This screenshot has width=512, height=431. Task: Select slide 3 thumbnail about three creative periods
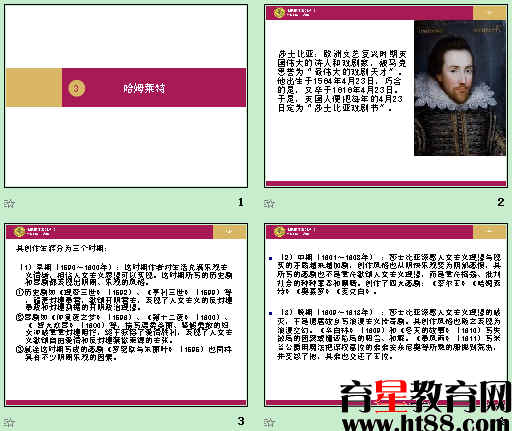pos(126,315)
